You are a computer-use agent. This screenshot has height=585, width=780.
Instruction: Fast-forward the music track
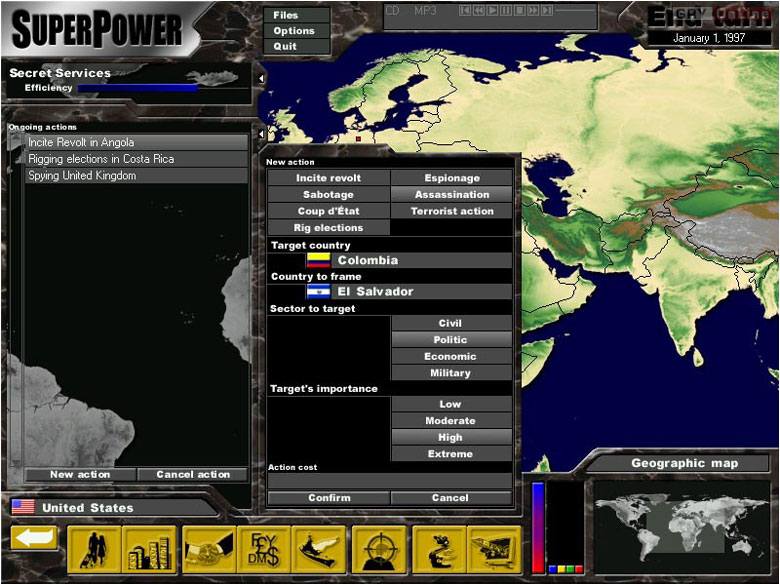(x=533, y=10)
